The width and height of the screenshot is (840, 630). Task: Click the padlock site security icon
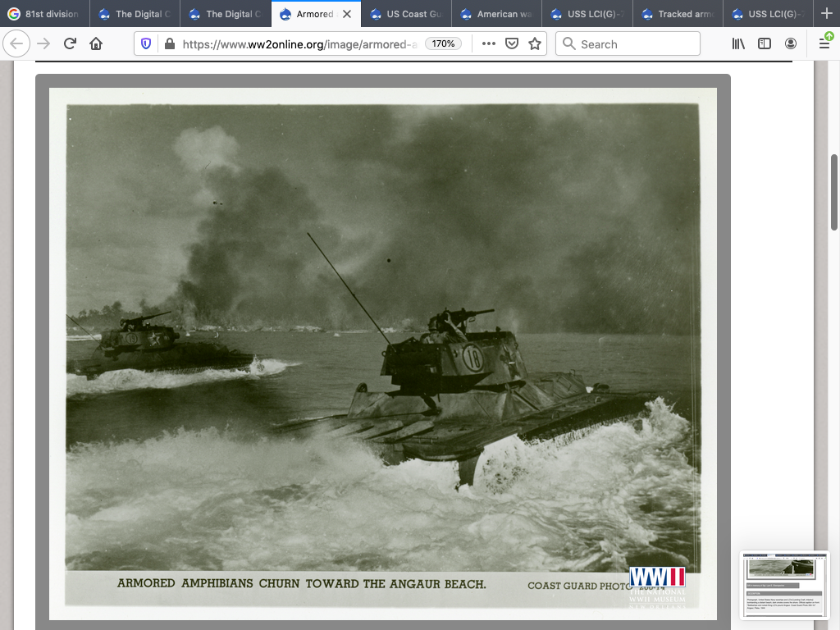168,44
